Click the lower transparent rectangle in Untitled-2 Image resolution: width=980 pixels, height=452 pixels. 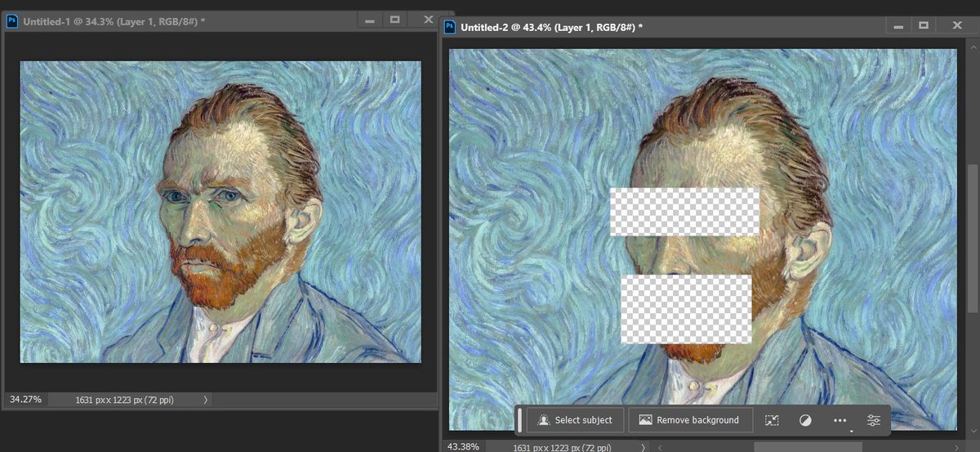pos(686,309)
